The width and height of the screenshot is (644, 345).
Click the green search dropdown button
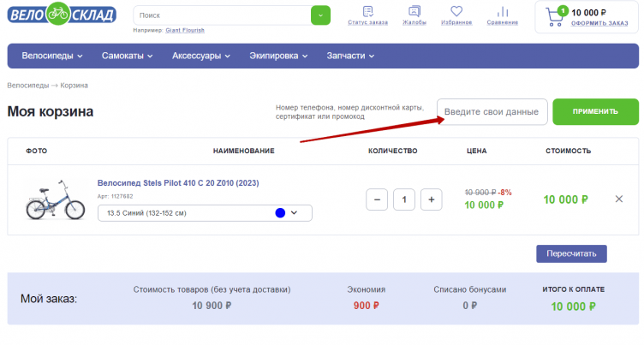[x=320, y=15]
